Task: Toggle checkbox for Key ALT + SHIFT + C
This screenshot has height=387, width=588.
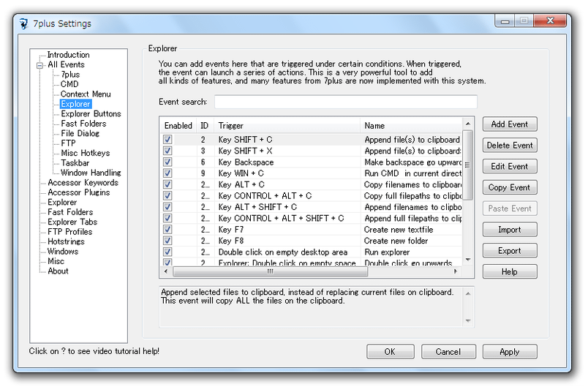Action: click(167, 207)
